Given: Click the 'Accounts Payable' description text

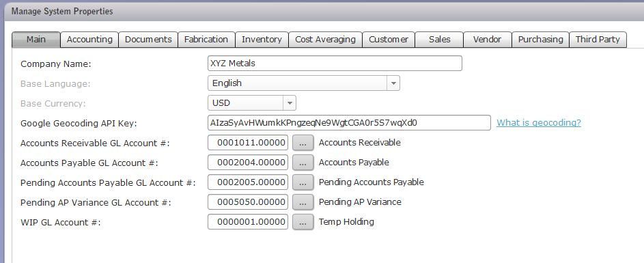Looking at the screenshot, I should click(354, 163).
